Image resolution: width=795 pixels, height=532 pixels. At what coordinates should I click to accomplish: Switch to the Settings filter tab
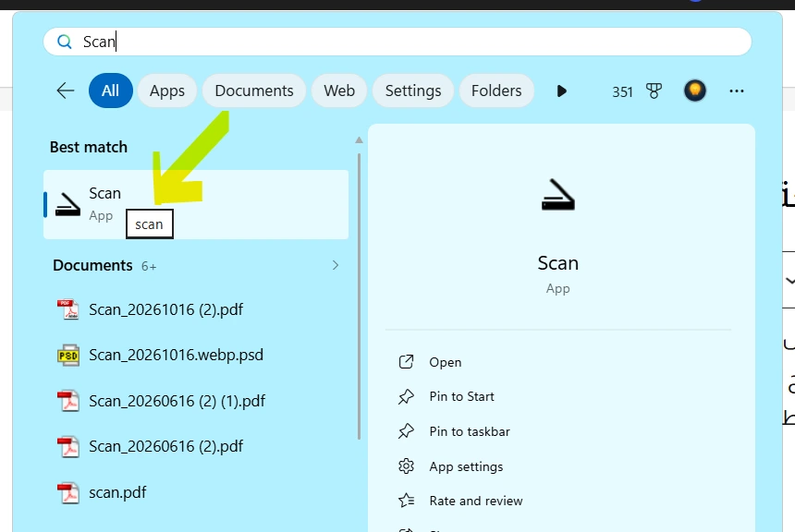point(413,91)
